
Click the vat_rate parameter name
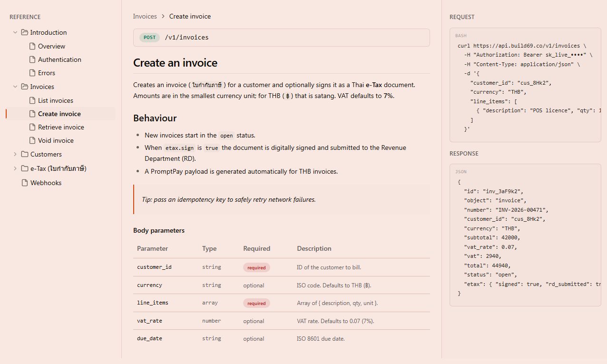[x=149, y=321]
